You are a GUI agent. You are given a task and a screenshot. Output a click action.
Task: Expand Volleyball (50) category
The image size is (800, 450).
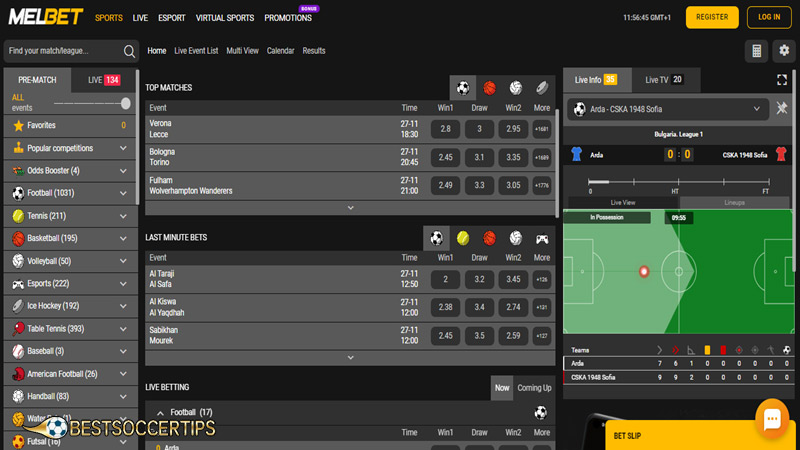(123, 261)
